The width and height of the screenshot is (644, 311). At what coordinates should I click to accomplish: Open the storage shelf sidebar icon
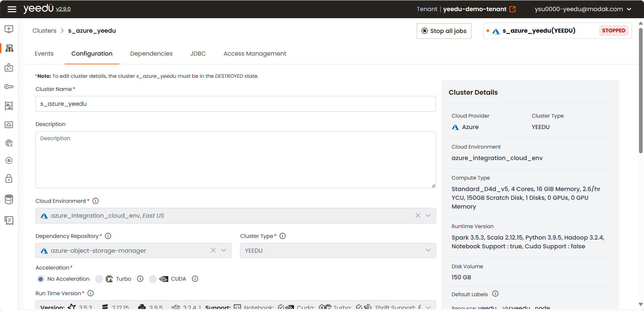[x=9, y=106]
